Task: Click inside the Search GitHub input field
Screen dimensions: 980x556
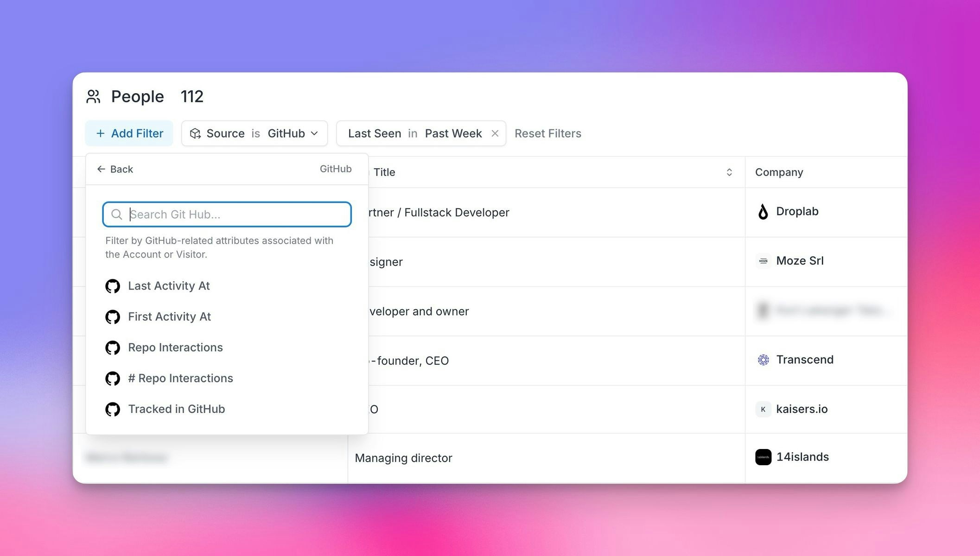Action: click(227, 214)
